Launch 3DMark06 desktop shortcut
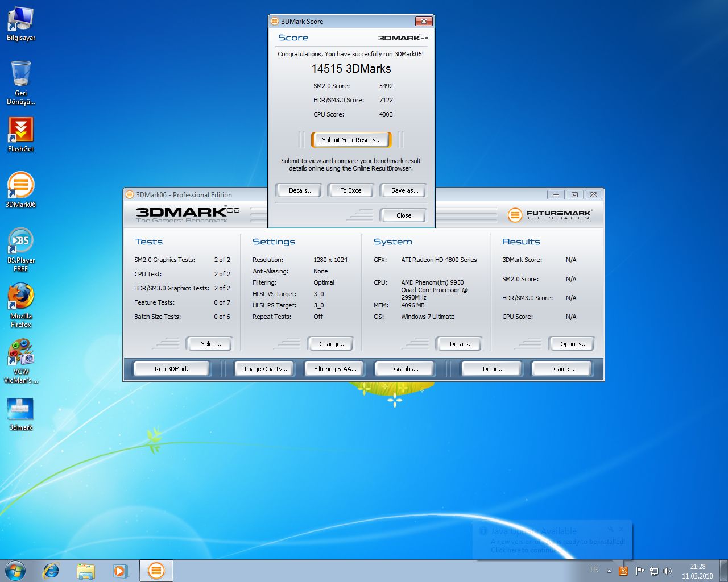This screenshot has height=582, width=728. [x=20, y=190]
